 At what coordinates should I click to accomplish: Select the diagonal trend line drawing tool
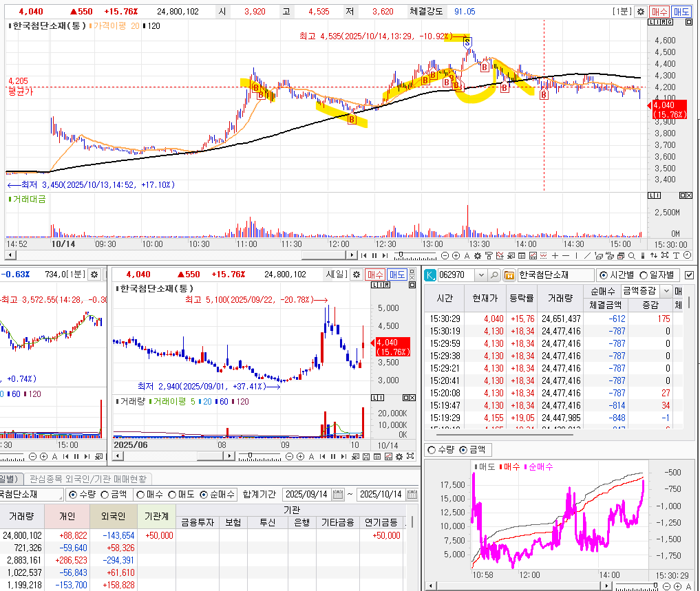tap(588, 256)
